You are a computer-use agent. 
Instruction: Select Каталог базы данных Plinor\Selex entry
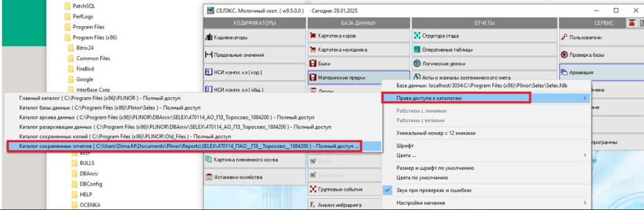[193, 108]
